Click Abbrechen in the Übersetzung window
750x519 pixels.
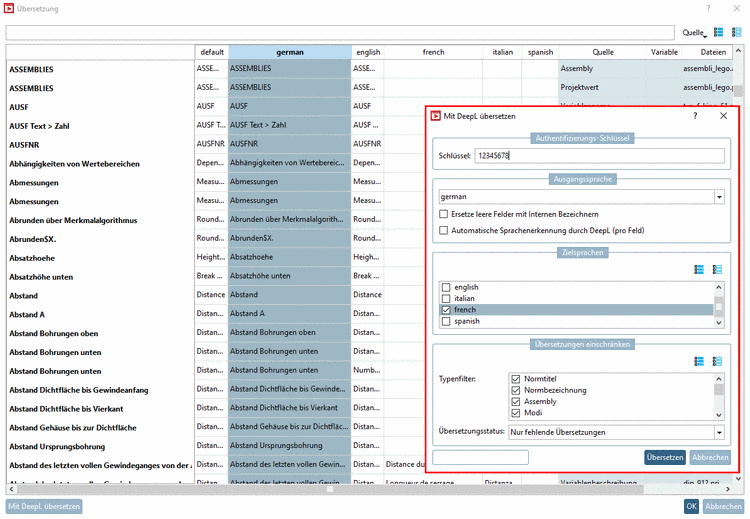[723, 506]
